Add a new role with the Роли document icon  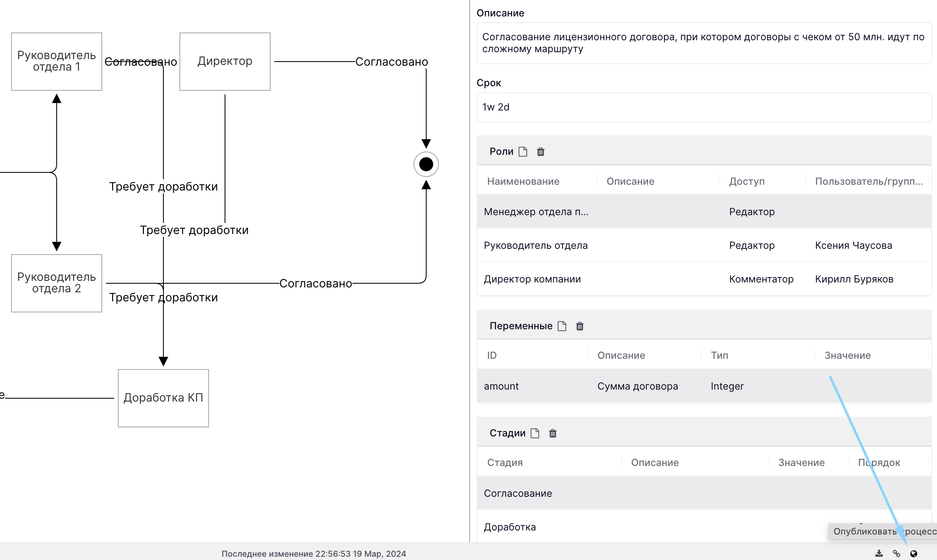[x=523, y=151]
